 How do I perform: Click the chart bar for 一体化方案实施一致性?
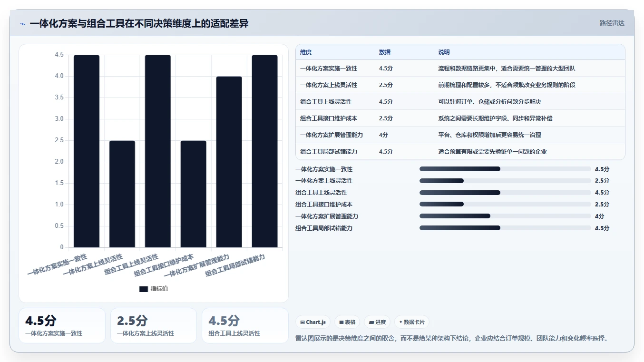click(87, 151)
